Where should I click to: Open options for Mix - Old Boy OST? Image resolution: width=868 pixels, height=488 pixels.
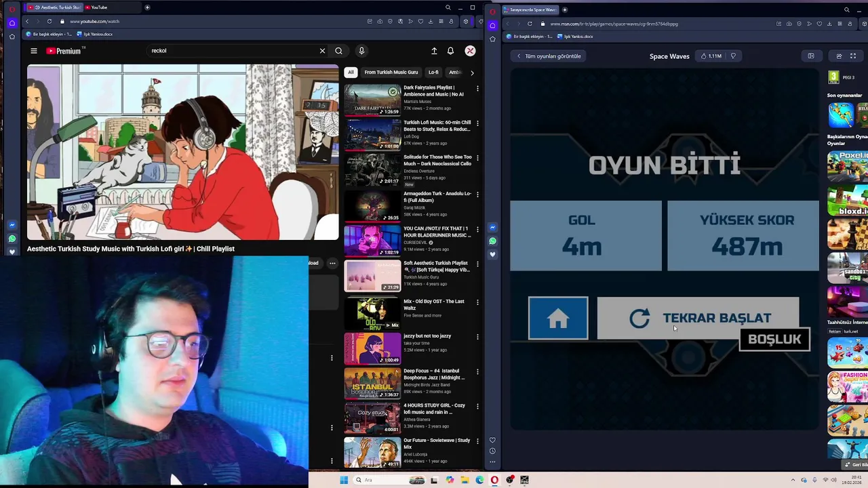pos(477,302)
